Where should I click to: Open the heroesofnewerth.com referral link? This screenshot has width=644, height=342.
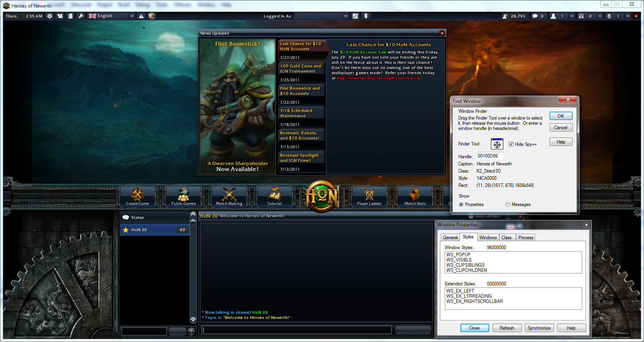pyautogui.click(x=379, y=78)
